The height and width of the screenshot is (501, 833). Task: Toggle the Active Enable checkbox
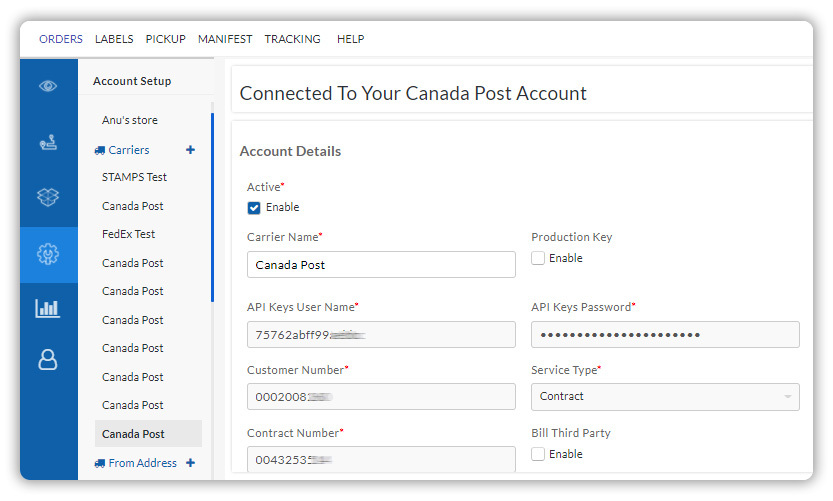[x=254, y=208]
